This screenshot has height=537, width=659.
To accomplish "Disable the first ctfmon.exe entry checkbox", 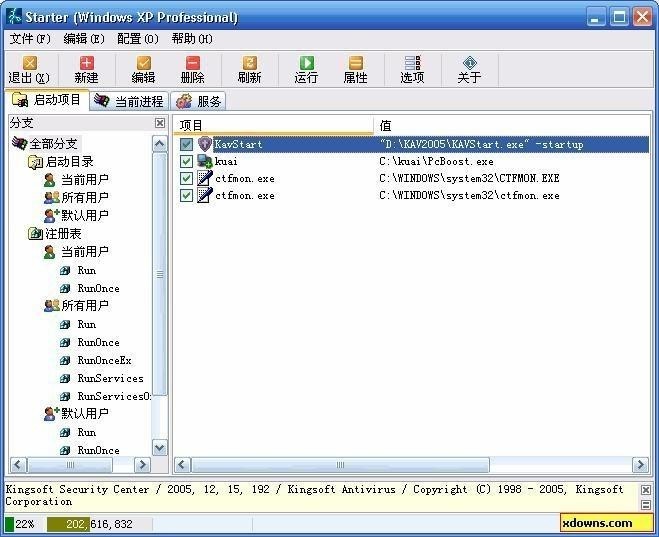I will click(186, 178).
